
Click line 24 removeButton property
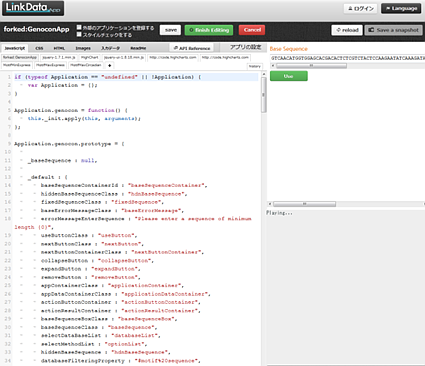coord(91,277)
